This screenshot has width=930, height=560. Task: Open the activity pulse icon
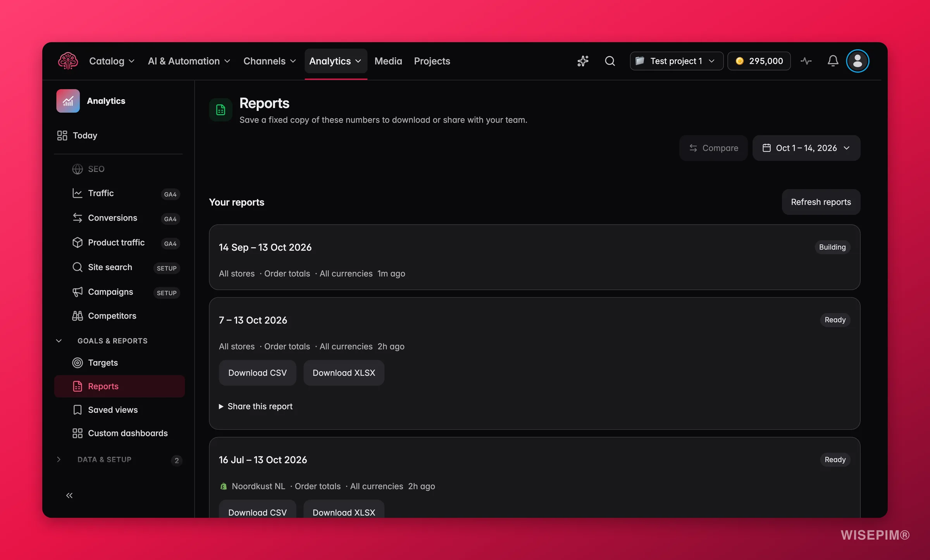(x=806, y=61)
